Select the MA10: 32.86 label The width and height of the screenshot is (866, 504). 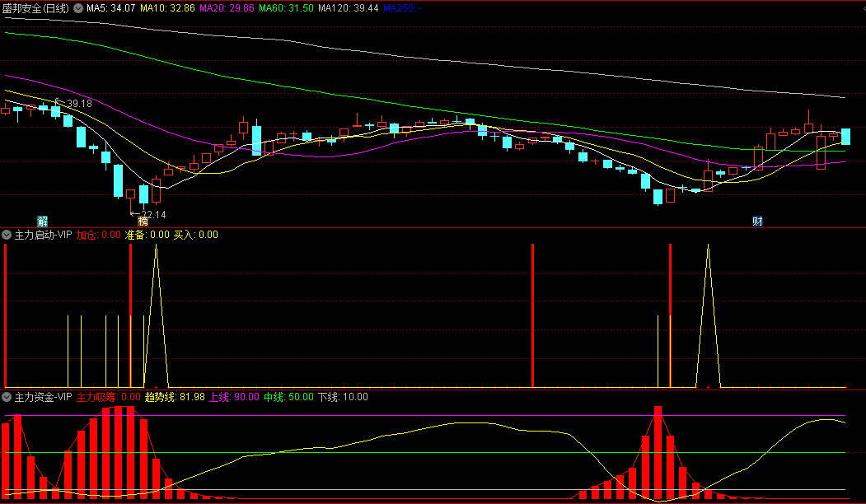coord(167,8)
